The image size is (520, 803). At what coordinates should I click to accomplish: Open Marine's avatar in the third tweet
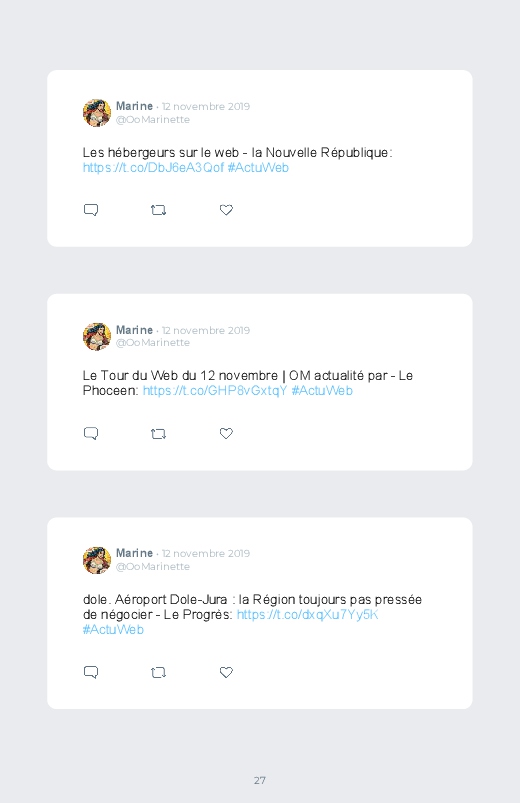(97, 560)
